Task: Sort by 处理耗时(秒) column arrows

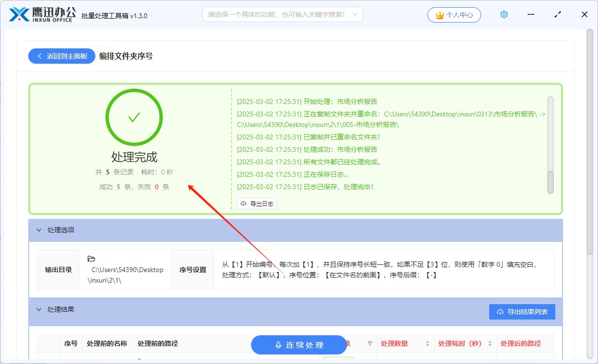Action: point(490,343)
